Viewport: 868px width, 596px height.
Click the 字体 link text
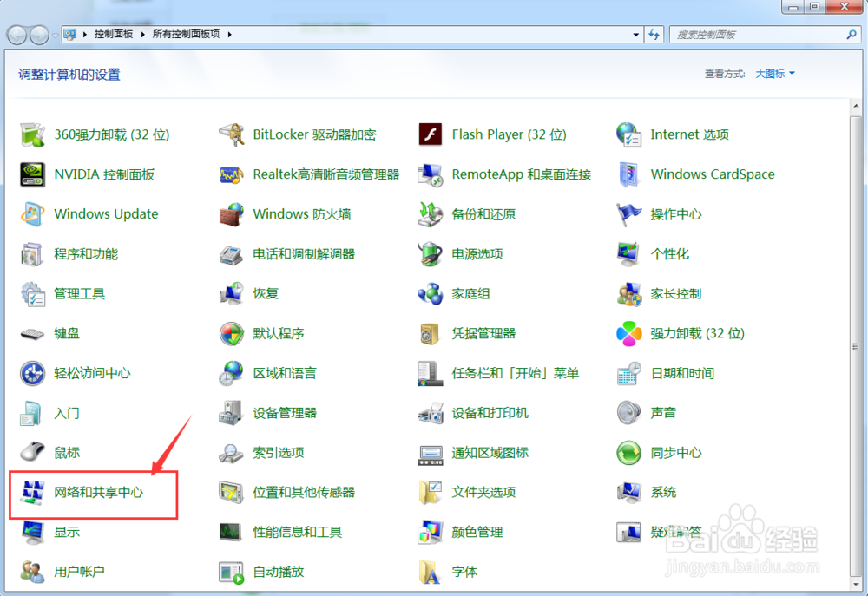click(464, 572)
